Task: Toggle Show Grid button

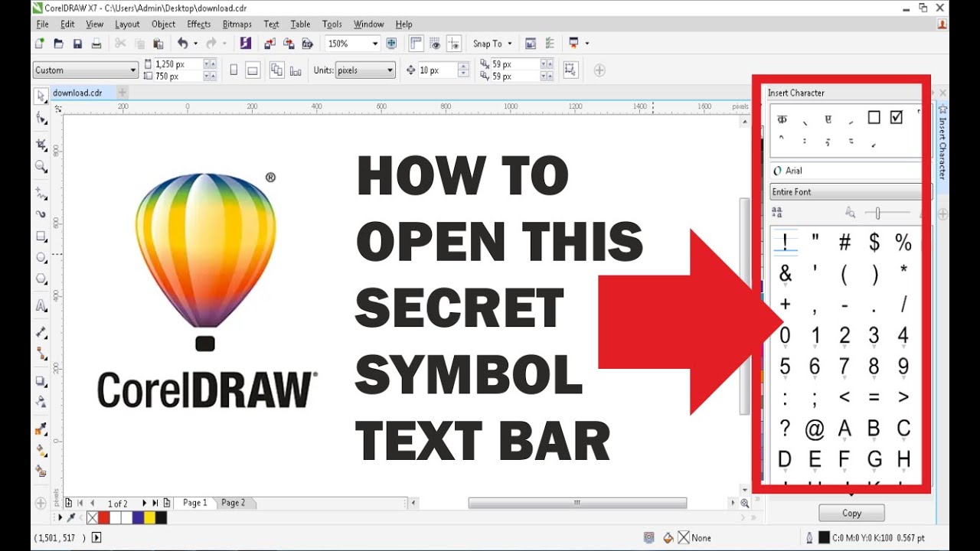Action: (436, 44)
